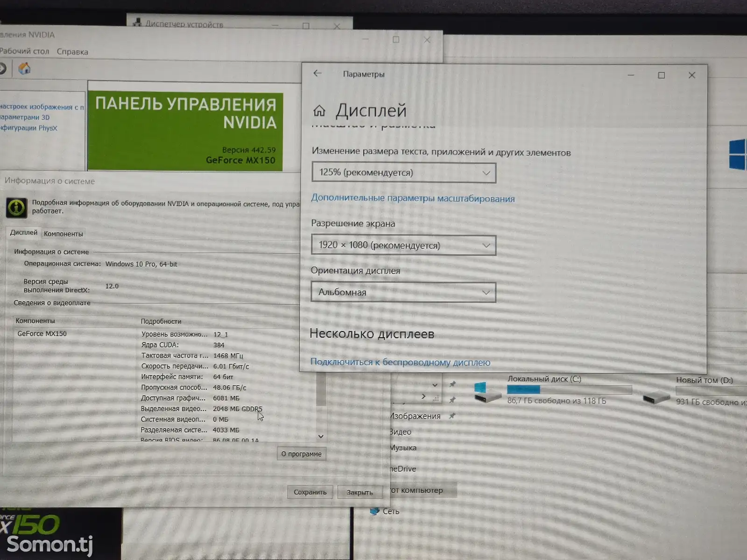Screen dimensions: 747x560
Task: Open New Volume (D:) drive icon
Action: [x=656, y=399]
